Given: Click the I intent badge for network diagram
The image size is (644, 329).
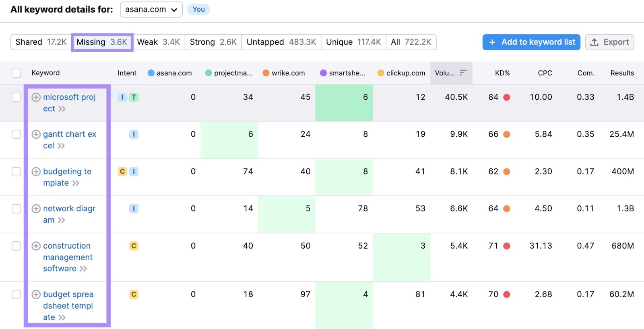Looking at the screenshot, I should [134, 209].
